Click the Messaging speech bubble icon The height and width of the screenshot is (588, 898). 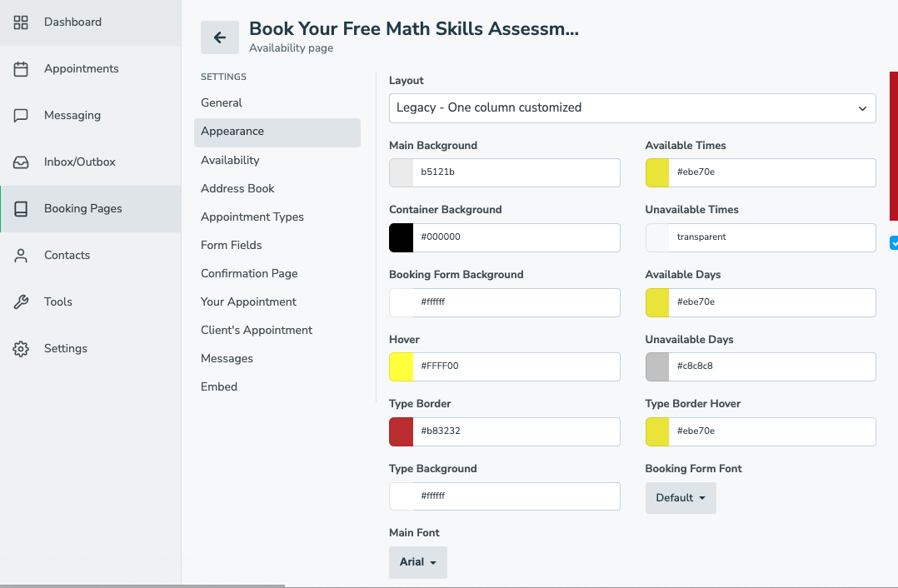[21, 116]
